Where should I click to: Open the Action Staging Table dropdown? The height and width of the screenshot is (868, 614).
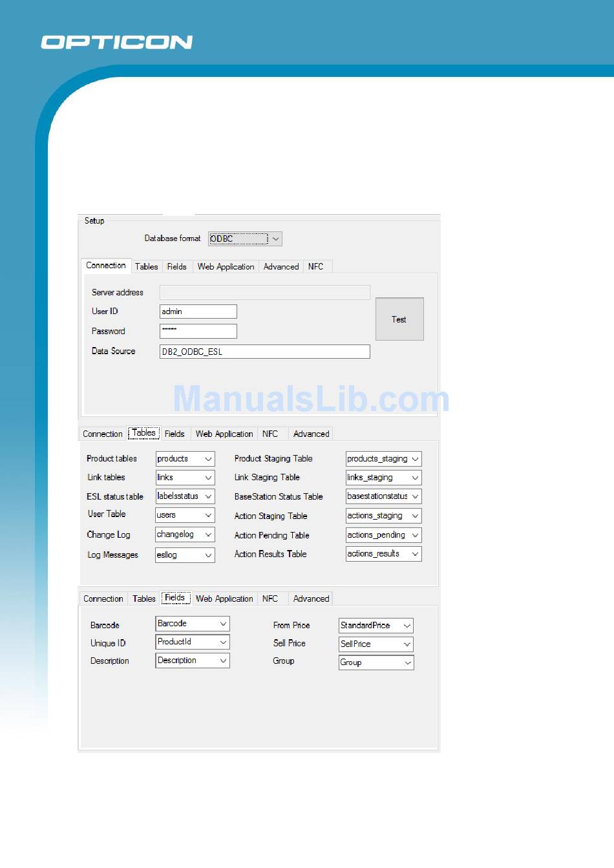point(383,516)
